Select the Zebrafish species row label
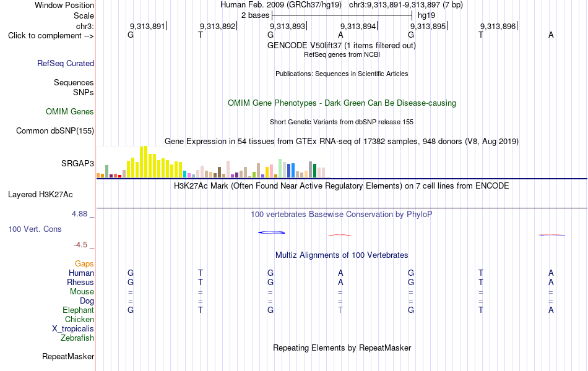 point(77,338)
